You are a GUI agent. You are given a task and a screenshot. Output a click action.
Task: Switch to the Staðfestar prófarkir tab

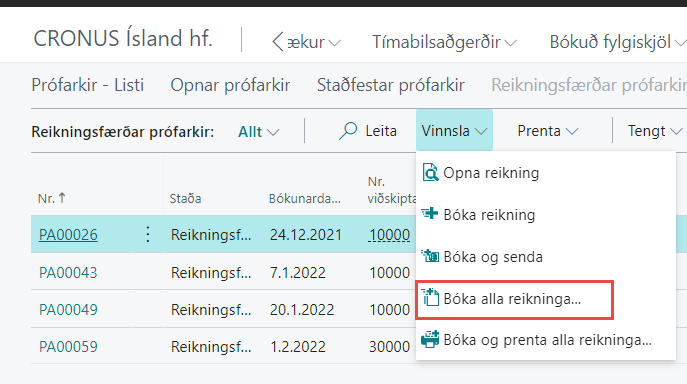(390, 85)
